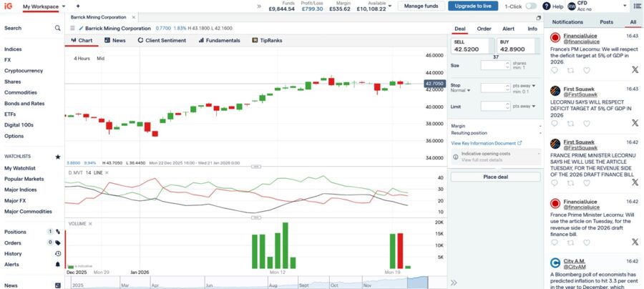644x289 pixels.
Task: Select the SELL price 42.5200
Action: point(472,46)
